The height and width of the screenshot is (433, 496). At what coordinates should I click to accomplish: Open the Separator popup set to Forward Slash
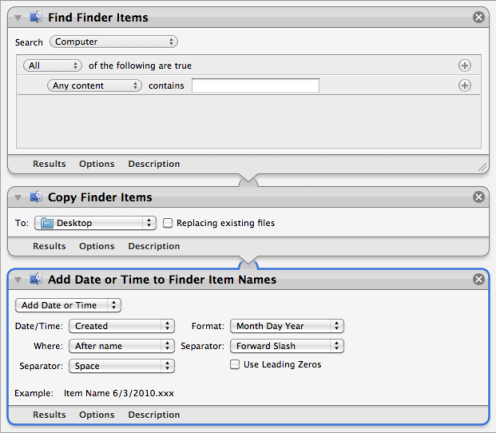click(x=287, y=346)
